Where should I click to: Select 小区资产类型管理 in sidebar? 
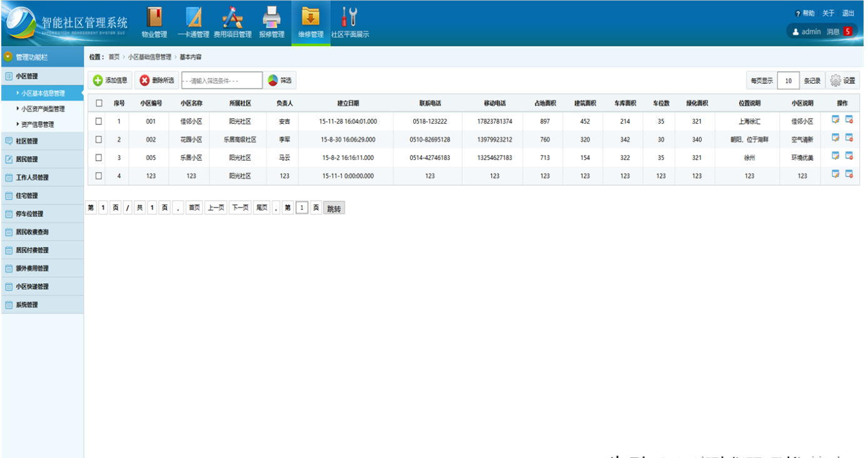tap(43, 109)
